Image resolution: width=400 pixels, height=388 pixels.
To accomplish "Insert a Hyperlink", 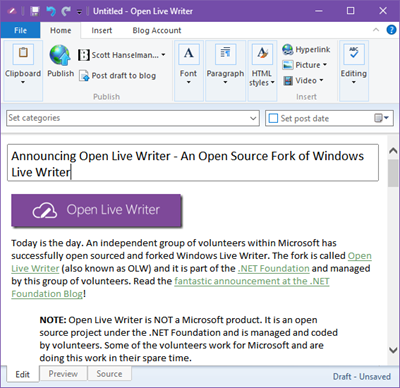I will (306, 50).
